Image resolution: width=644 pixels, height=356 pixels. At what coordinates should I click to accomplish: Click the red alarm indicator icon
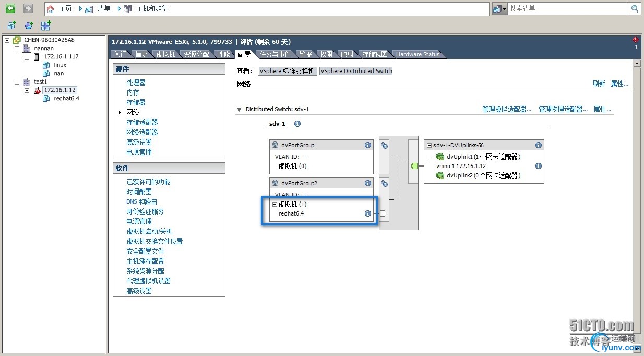click(636, 40)
